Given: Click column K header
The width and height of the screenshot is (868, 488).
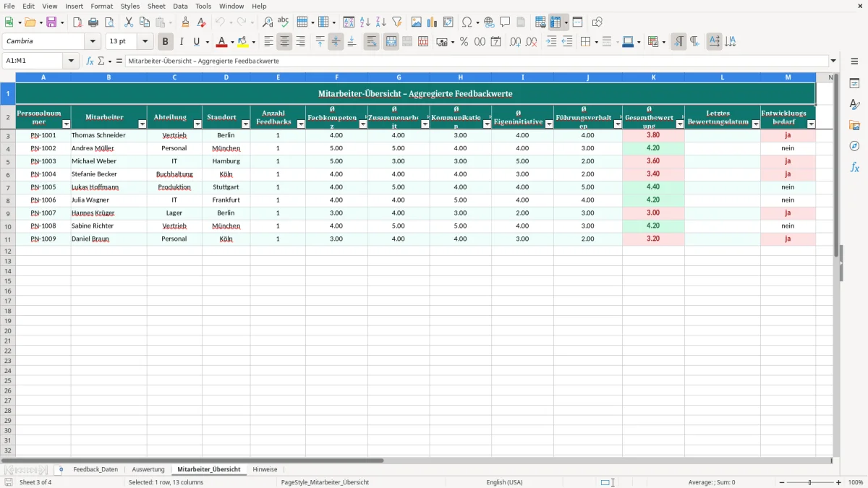Looking at the screenshot, I should (x=653, y=77).
